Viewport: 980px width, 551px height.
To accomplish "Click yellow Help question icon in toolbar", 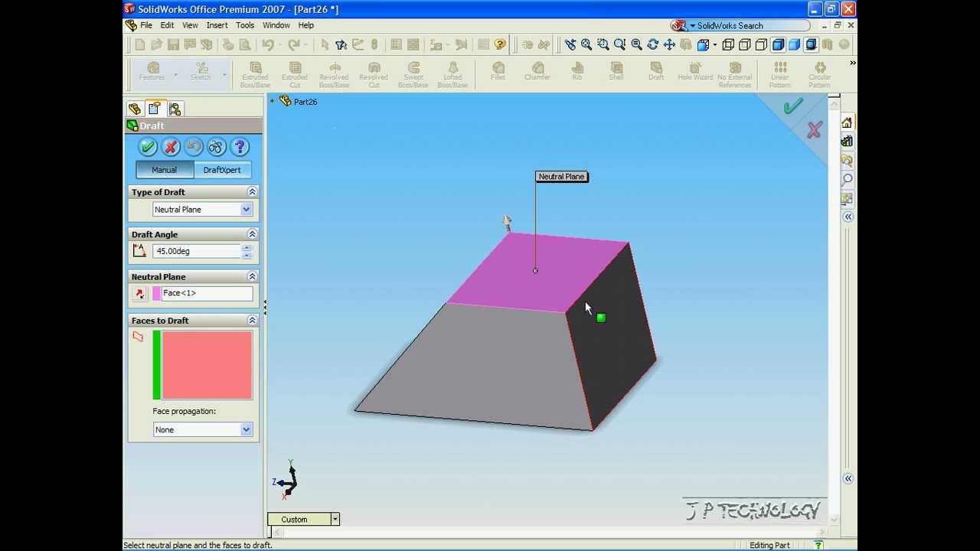I will pyautogui.click(x=500, y=44).
